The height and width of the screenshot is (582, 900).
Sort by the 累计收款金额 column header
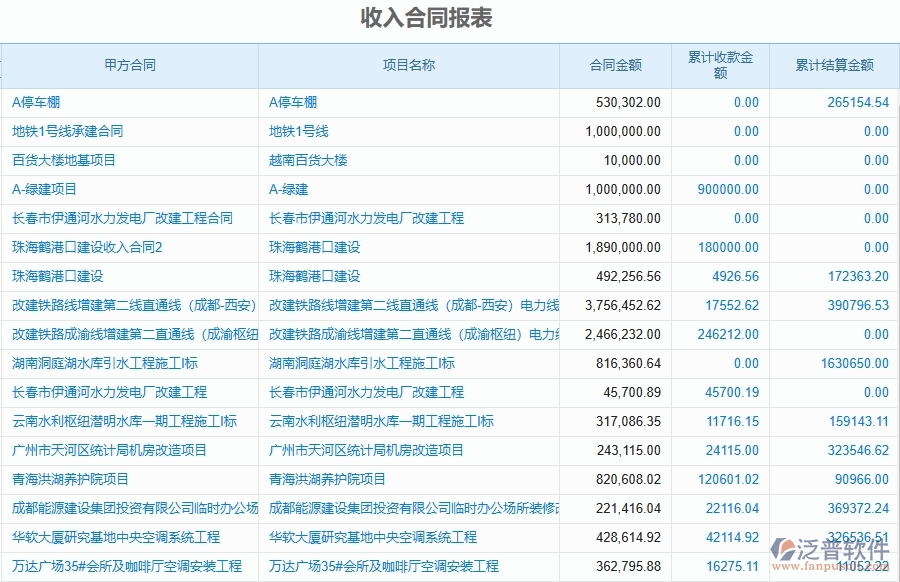(x=718, y=64)
